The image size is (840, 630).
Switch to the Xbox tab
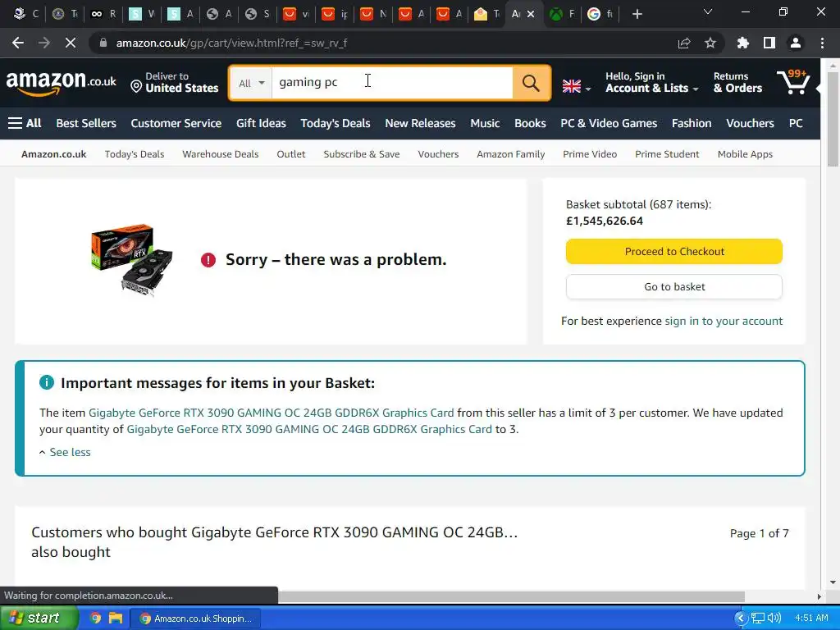[x=563, y=14]
